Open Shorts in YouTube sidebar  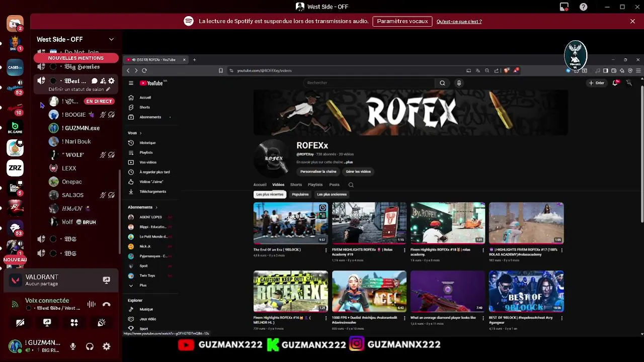[x=144, y=107]
